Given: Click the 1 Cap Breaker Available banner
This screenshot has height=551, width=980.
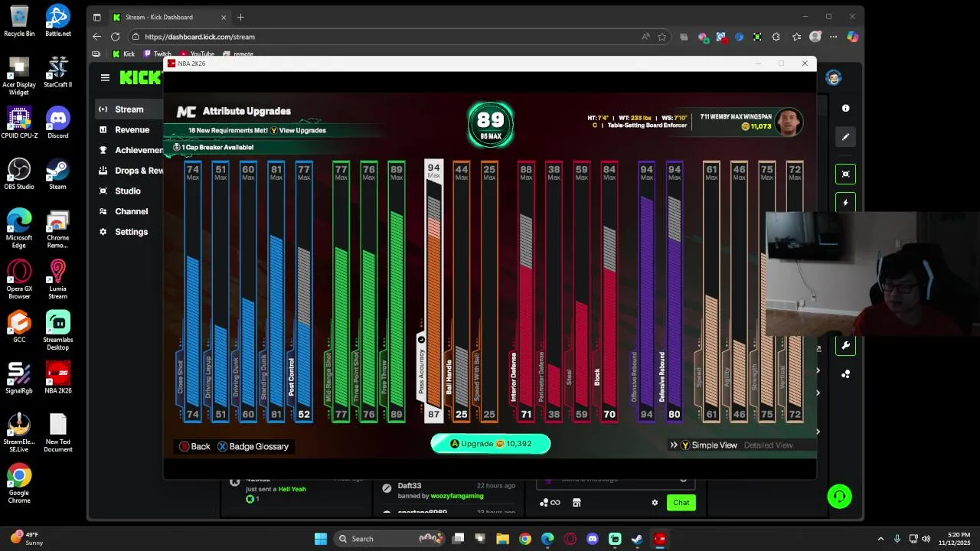Looking at the screenshot, I should click(x=214, y=147).
